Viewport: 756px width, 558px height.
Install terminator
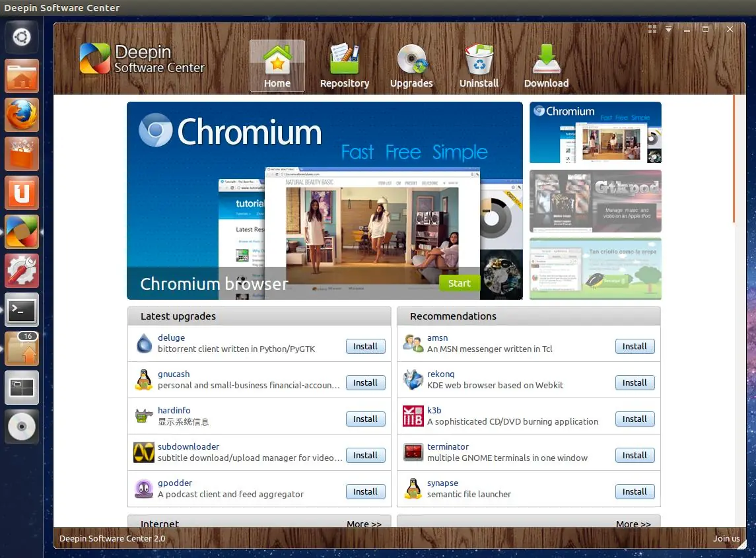pyautogui.click(x=635, y=455)
